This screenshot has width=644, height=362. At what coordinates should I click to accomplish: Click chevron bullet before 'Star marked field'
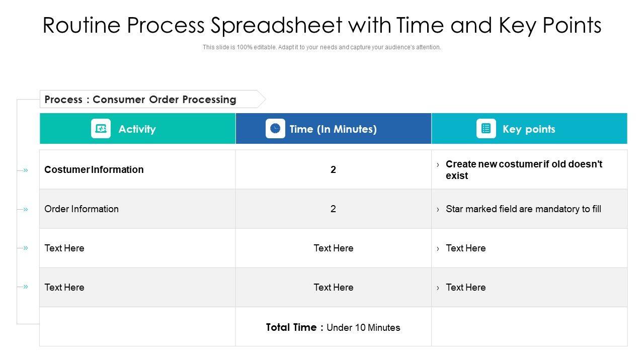(x=438, y=210)
